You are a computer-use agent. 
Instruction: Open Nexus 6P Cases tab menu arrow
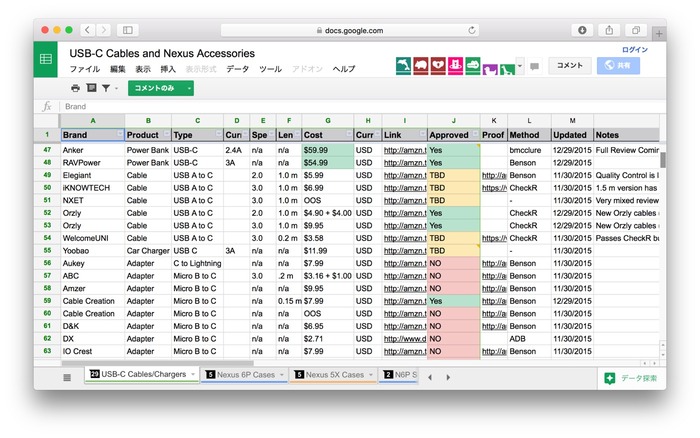pos(282,375)
